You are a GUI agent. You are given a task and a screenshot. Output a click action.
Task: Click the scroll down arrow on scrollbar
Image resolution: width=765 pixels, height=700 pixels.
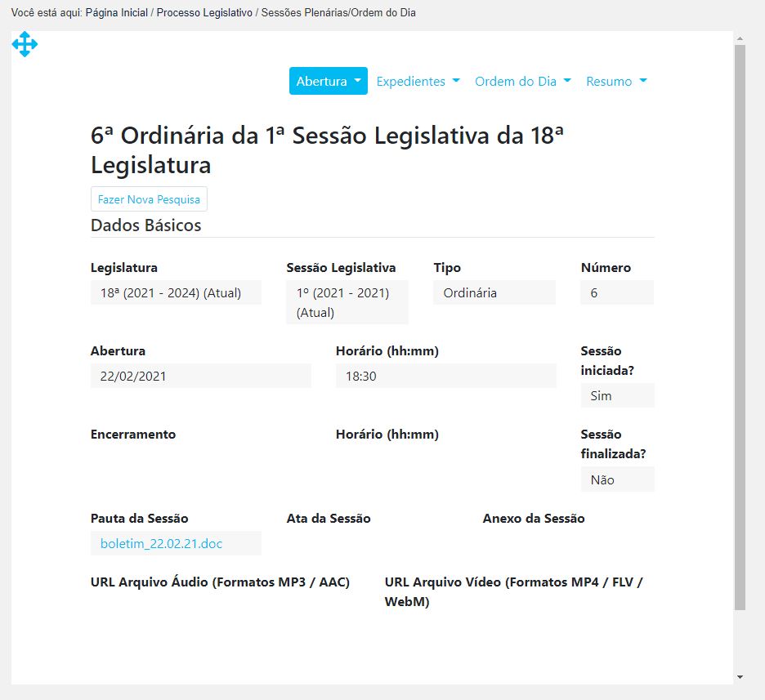(740, 676)
